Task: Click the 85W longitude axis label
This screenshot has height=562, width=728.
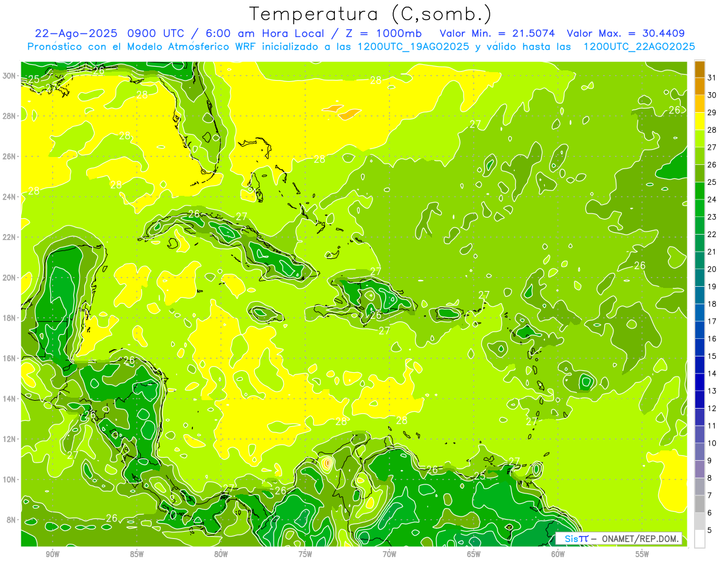Action: [136, 554]
